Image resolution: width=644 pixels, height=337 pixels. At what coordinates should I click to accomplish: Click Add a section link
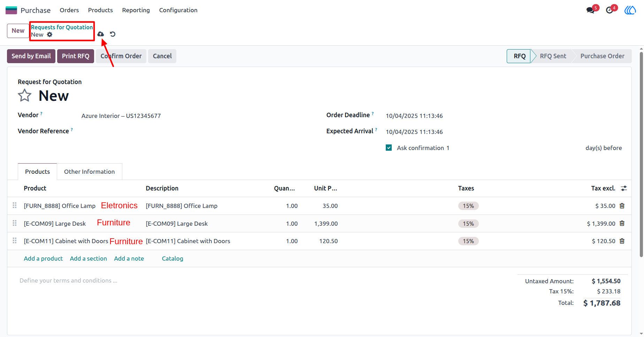click(x=89, y=259)
